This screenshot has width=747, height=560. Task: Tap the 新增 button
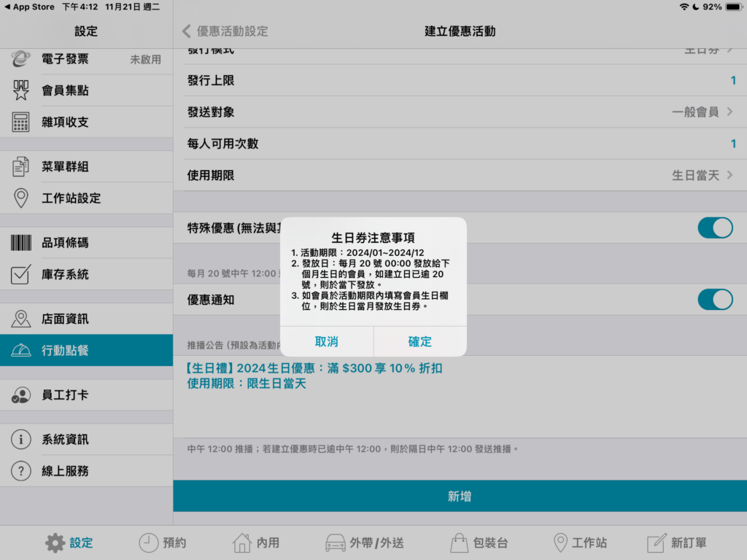point(460,497)
